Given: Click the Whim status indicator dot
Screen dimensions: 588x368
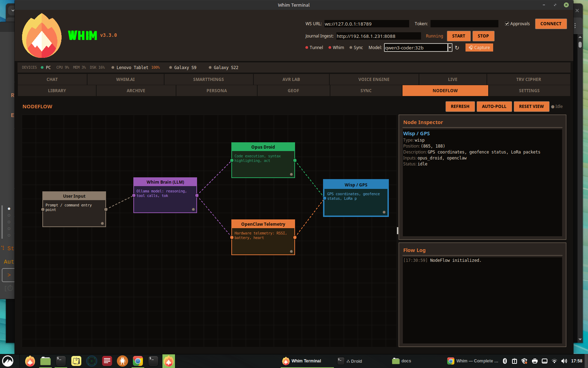Looking at the screenshot, I should pos(329,47).
